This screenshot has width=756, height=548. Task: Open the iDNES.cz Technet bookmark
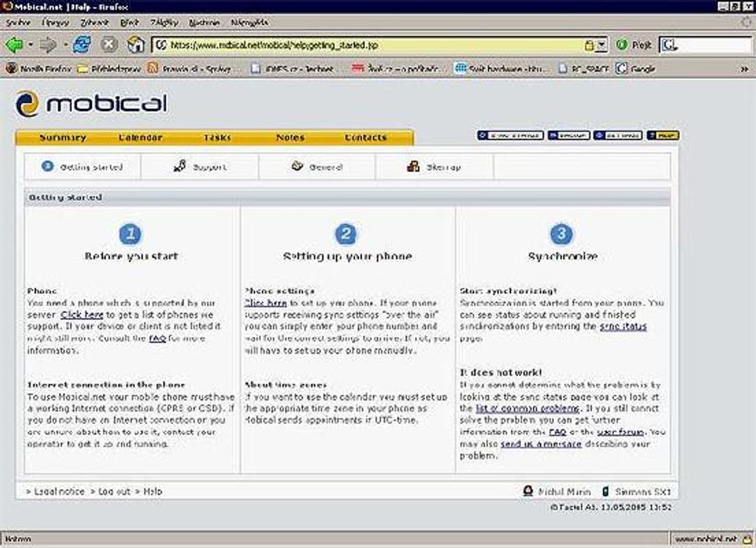coord(292,69)
